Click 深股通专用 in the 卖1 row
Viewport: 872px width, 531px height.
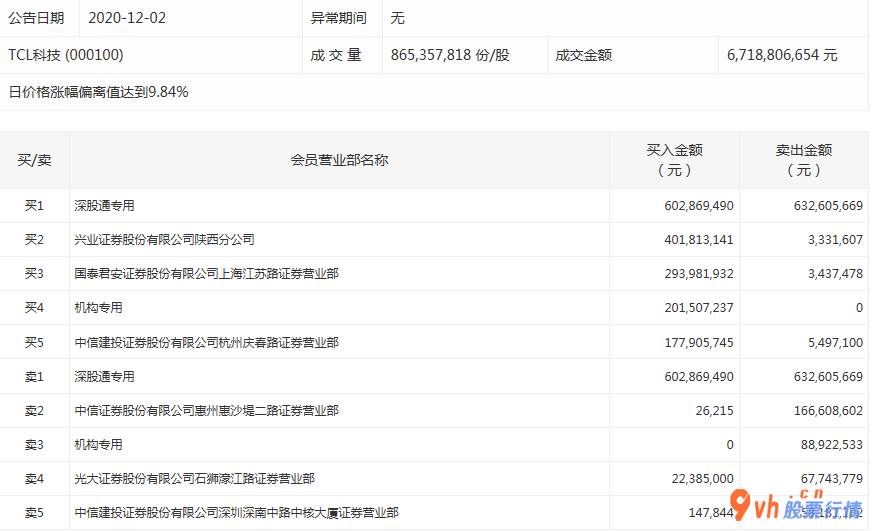pos(104,377)
